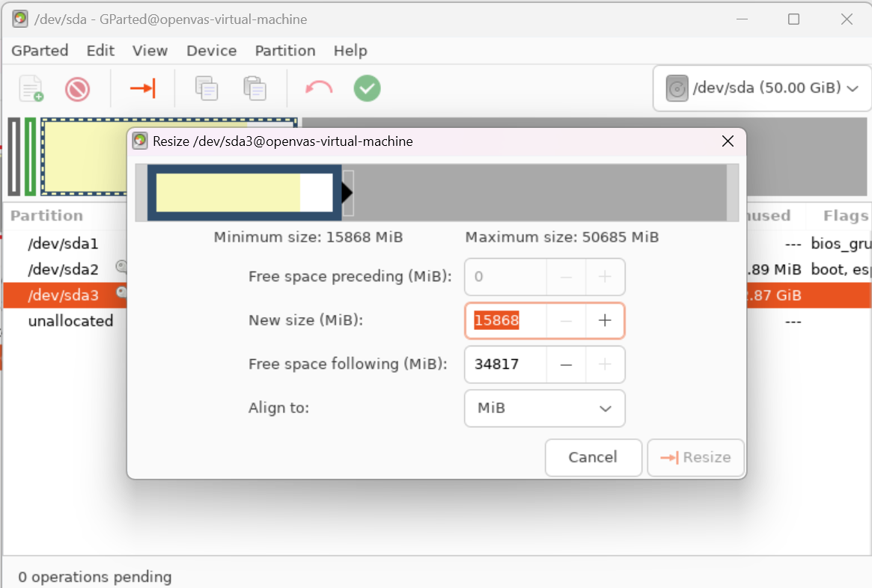Open the GParted menu
This screenshot has height=588, width=872.
[x=40, y=51]
